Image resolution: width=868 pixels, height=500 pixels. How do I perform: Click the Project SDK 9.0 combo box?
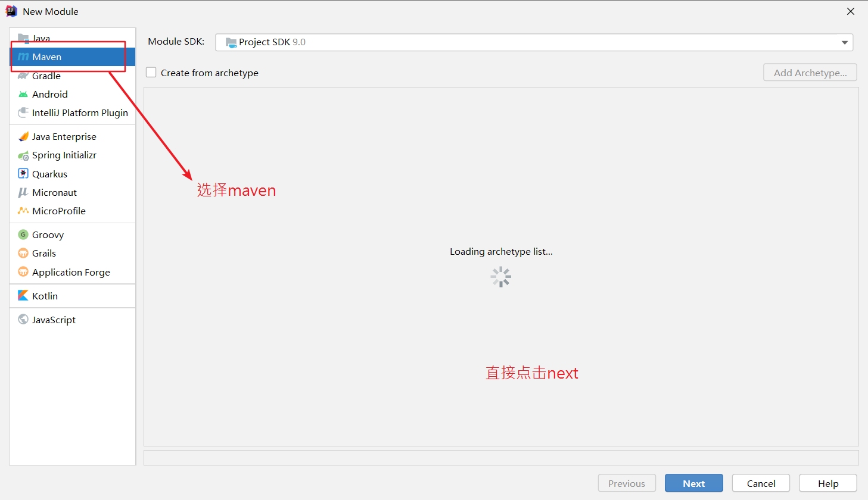click(x=534, y=42)
